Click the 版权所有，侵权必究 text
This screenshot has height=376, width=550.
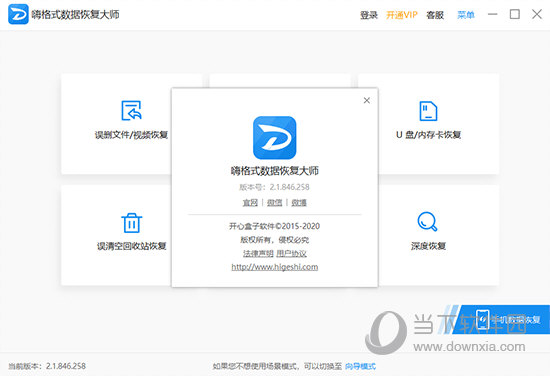(275, 240)
